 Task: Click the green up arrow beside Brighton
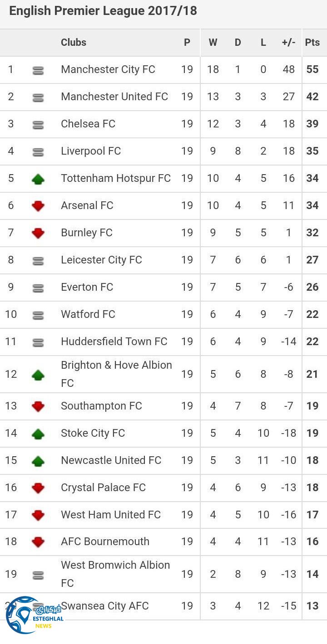click(38, 375)
